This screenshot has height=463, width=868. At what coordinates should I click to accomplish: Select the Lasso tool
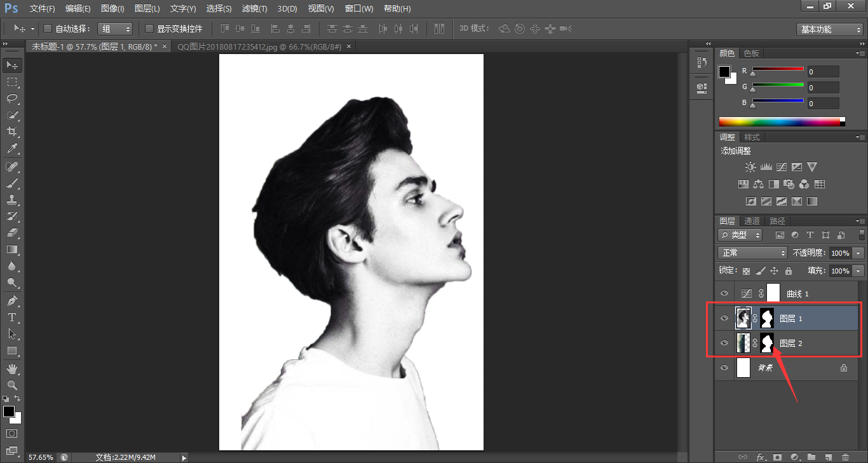tap(11, 98)
